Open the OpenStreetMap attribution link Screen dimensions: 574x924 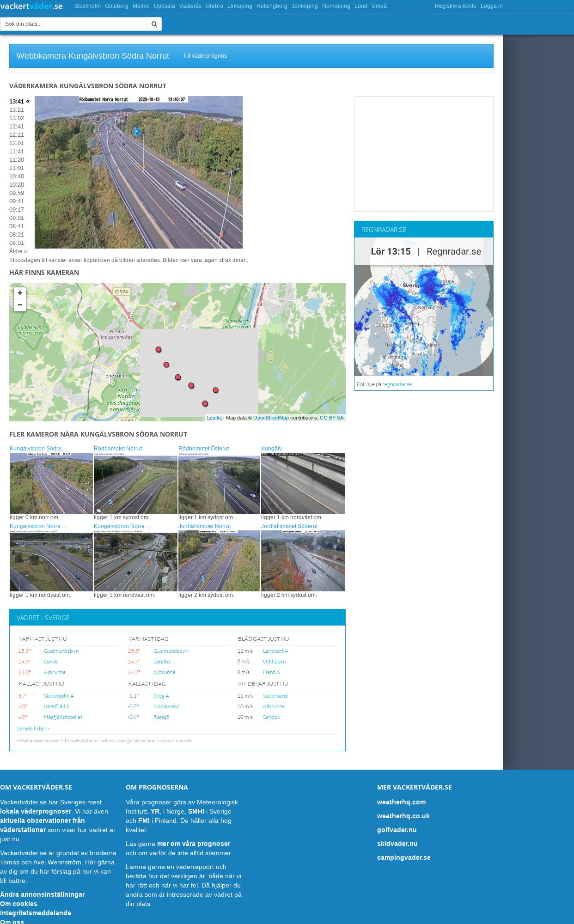click(x=271, y=418)
